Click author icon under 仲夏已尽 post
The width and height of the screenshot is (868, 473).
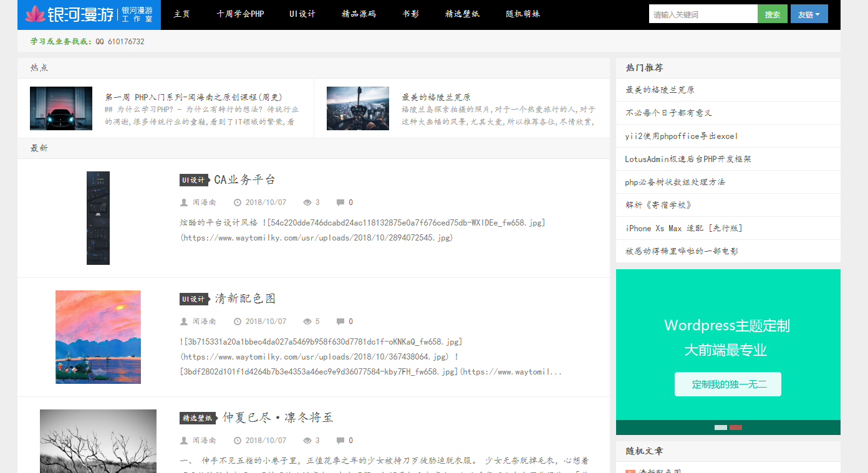pyautogui.click(x=184, y=441)
